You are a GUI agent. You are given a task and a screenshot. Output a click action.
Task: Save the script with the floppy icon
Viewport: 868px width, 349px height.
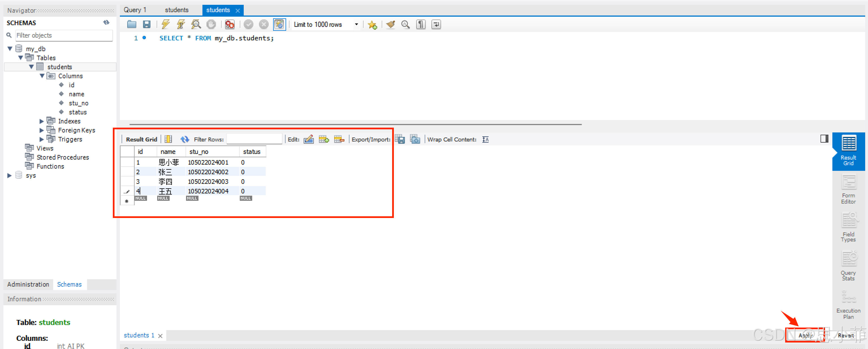(146, 24)
